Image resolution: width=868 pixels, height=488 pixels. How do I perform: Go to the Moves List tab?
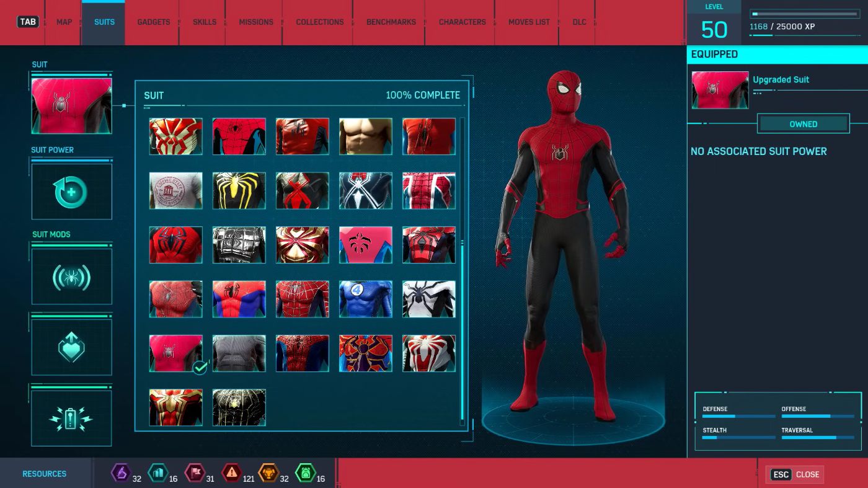[529, 22]
